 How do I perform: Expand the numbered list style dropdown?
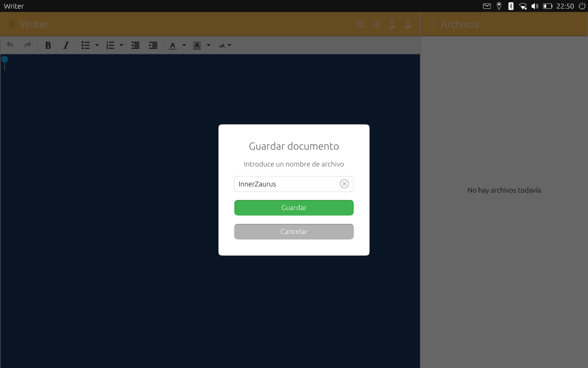[x=121, y=45]
